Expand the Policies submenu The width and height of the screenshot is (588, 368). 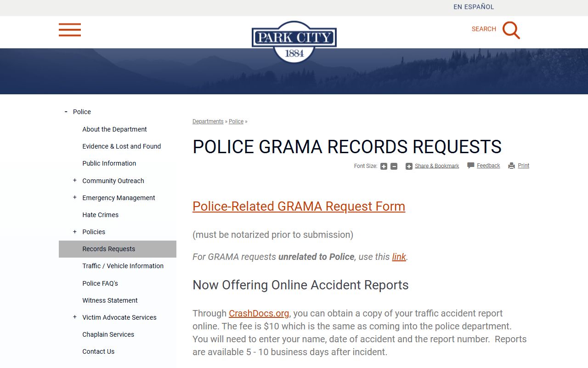(75, 231)
